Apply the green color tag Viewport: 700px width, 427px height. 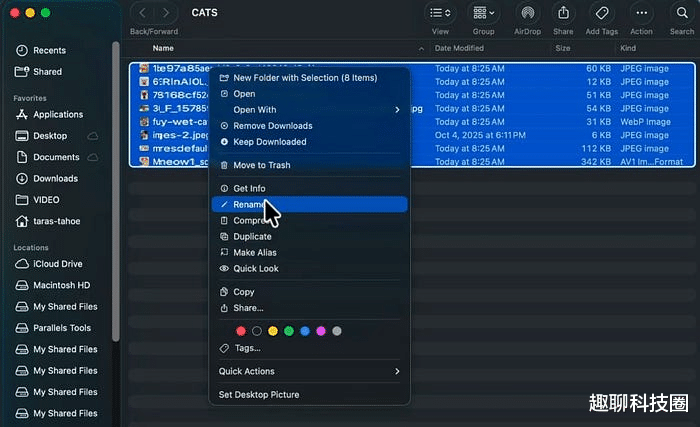click(288, 331)
